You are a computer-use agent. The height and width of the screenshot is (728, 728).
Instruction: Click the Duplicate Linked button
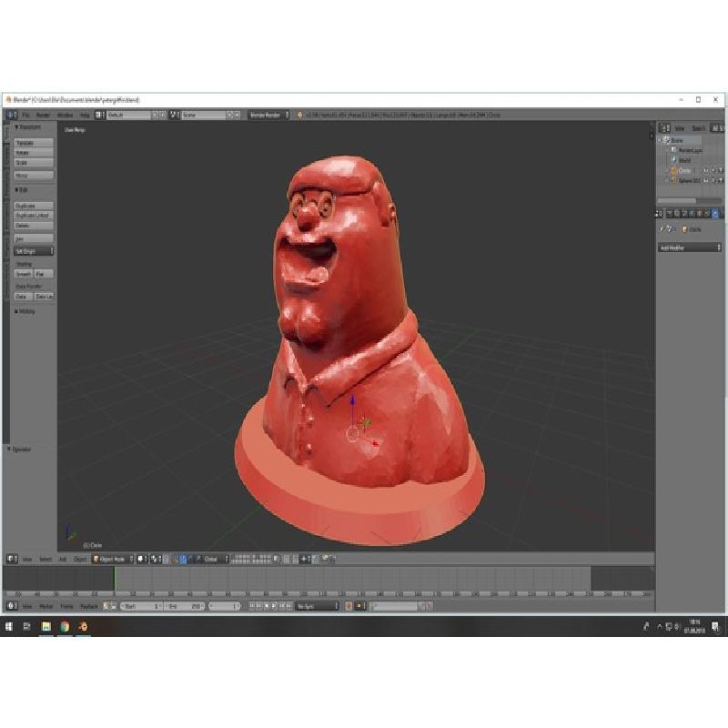coord(34,216)
